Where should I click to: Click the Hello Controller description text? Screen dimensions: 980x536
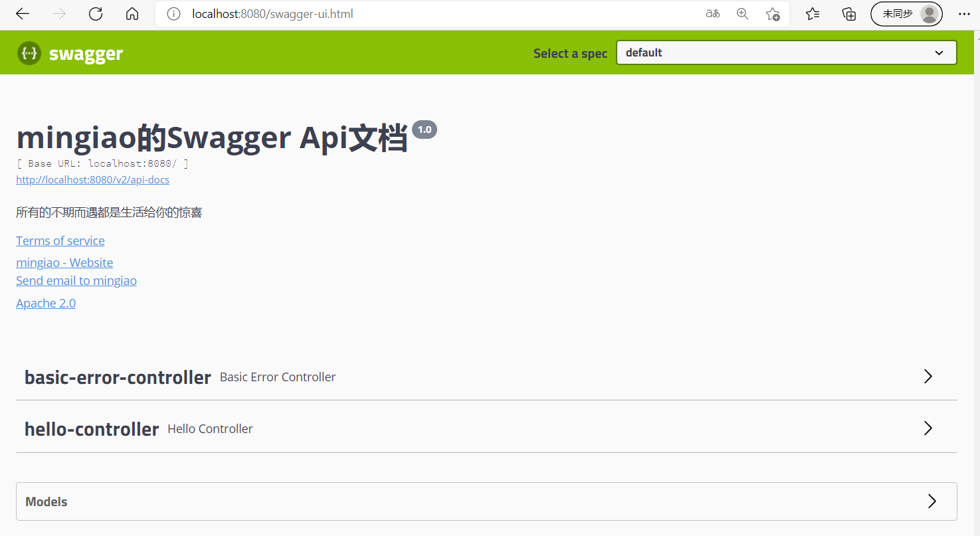pyautogui.click(x=210, y=428)
